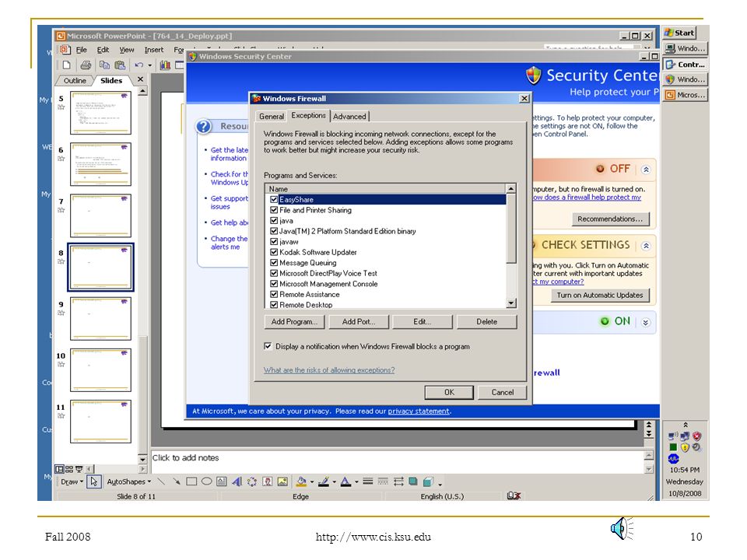Image resolution: width=747 pixels, height=560 pixels.
Task: Open 'What are the risks of allowing exceptions?' link
Action: click(329, 370)
